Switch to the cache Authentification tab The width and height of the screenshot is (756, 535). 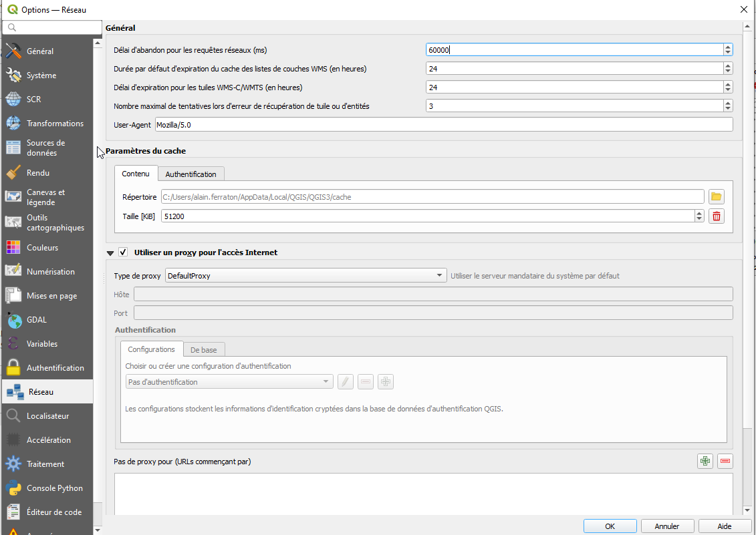tap(191, 174)
